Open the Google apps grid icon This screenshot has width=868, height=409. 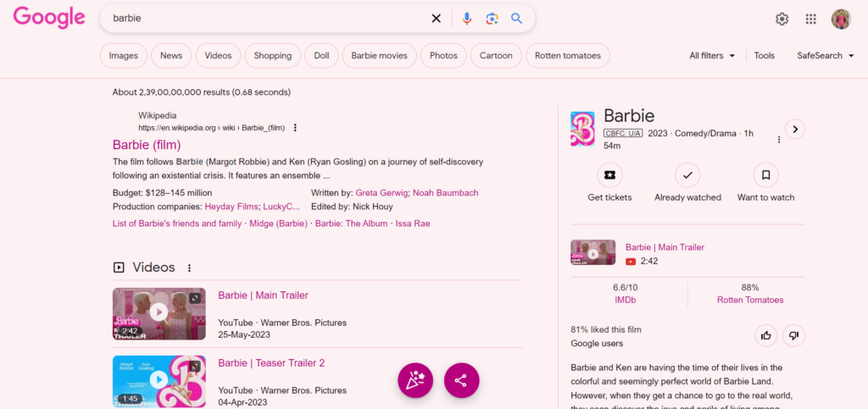(811, 19)
